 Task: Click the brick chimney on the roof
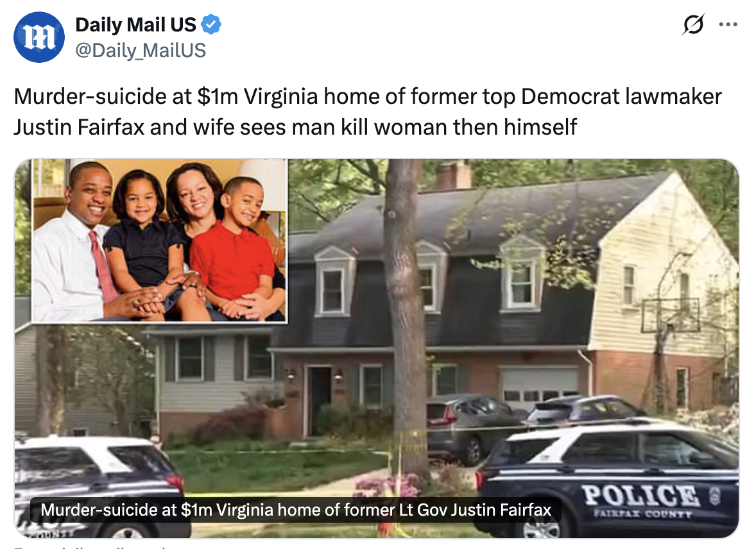(453, 174)
